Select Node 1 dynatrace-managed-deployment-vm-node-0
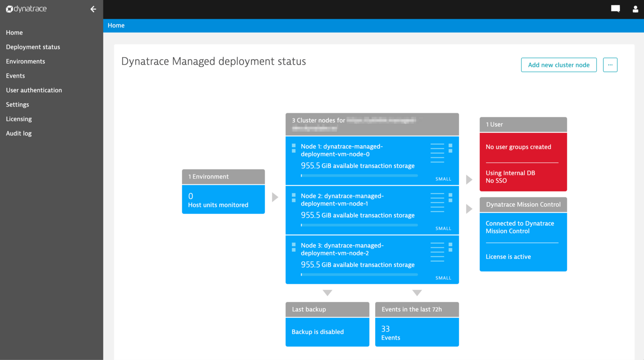The width and height of the screenshot is (644, 360). point(342,150)
